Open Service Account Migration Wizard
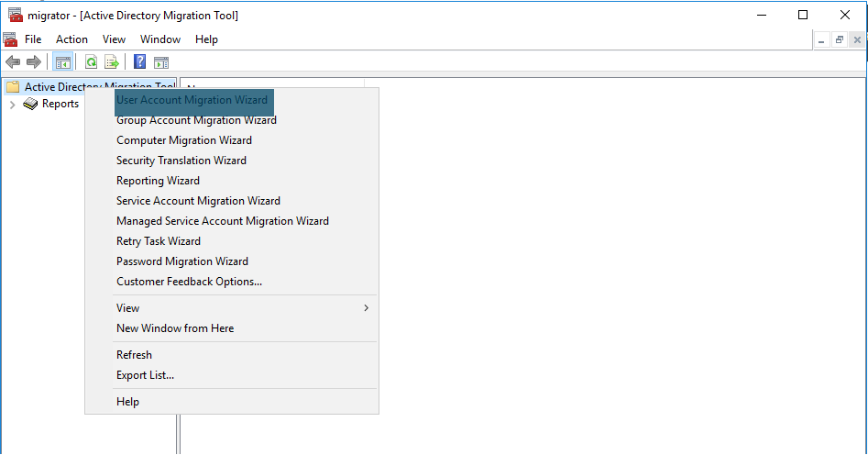Screen dimensions: 868x455 [x=198, y=201]
